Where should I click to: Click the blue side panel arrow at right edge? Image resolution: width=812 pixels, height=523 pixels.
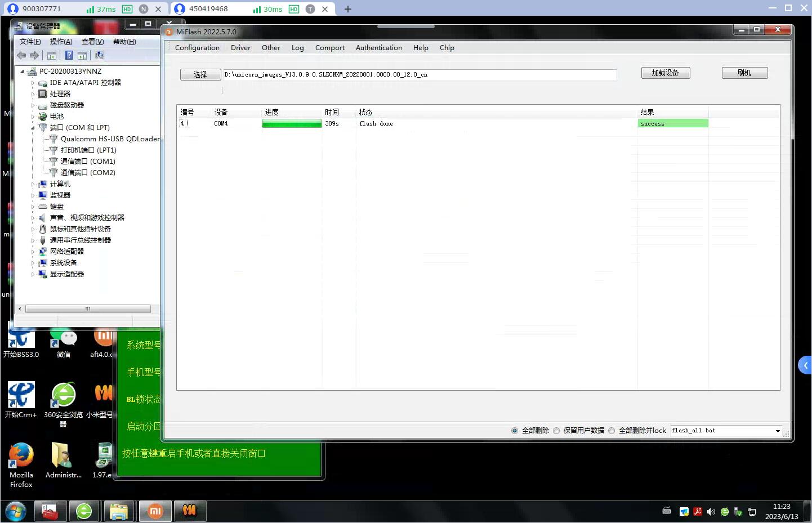[805, 365]
